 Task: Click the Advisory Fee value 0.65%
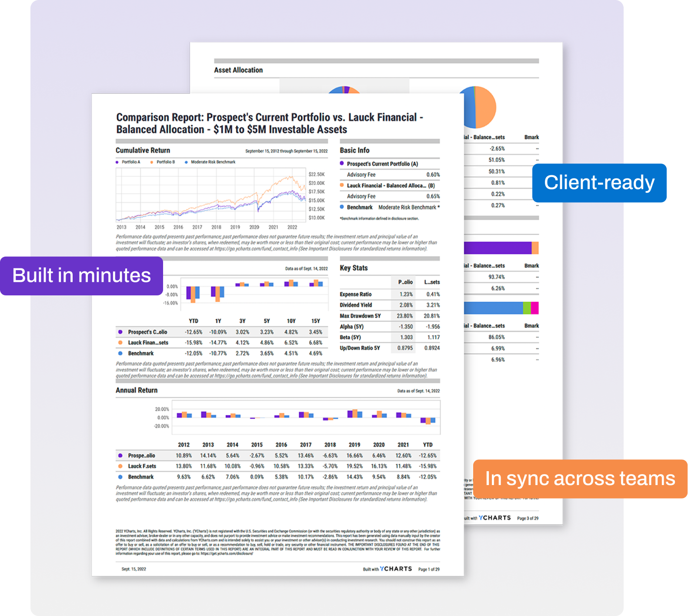click(x=433, y=197)
